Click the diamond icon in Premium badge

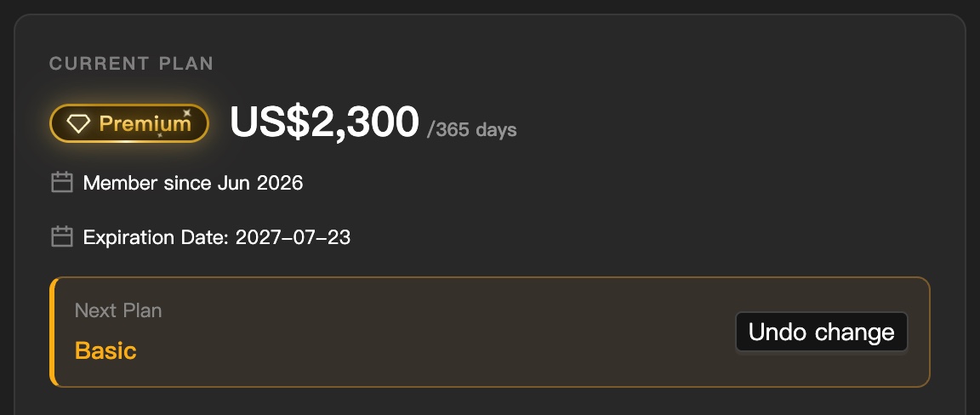[79, 124]
